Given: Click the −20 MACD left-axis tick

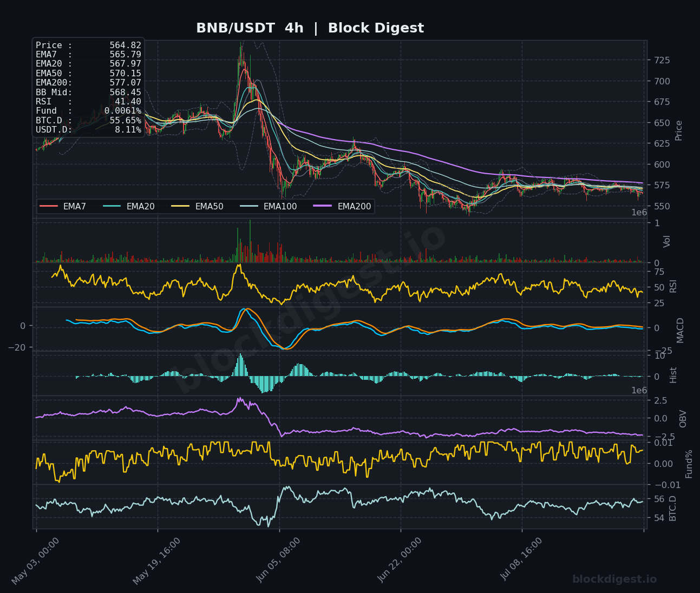Looking at the screenshot, I should [16, 347].
